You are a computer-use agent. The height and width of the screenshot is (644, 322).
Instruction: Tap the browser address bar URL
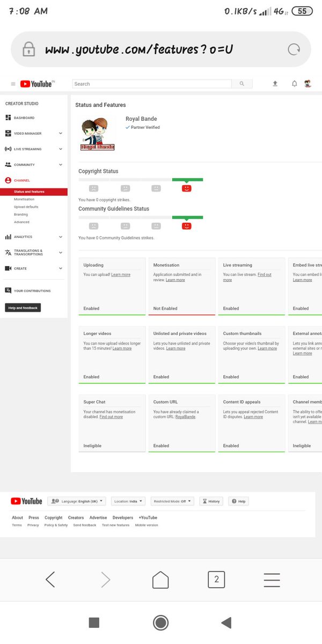click(139, 49)
